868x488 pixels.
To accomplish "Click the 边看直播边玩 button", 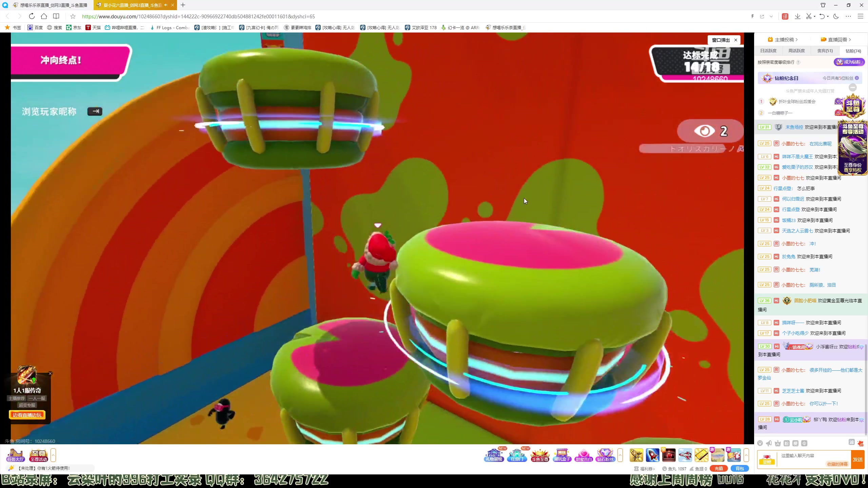I will 27,415.
